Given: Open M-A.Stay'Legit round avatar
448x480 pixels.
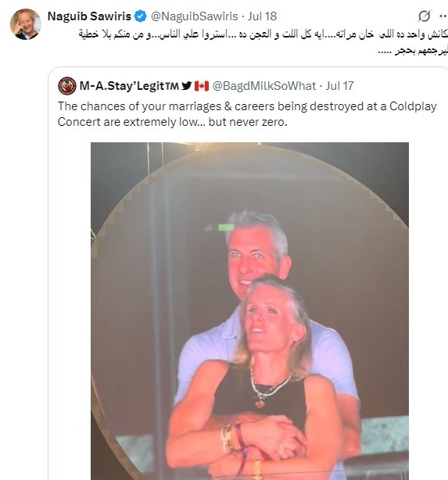Looking at the screenshot, I should pyautogui.click(x=66, y=86).
